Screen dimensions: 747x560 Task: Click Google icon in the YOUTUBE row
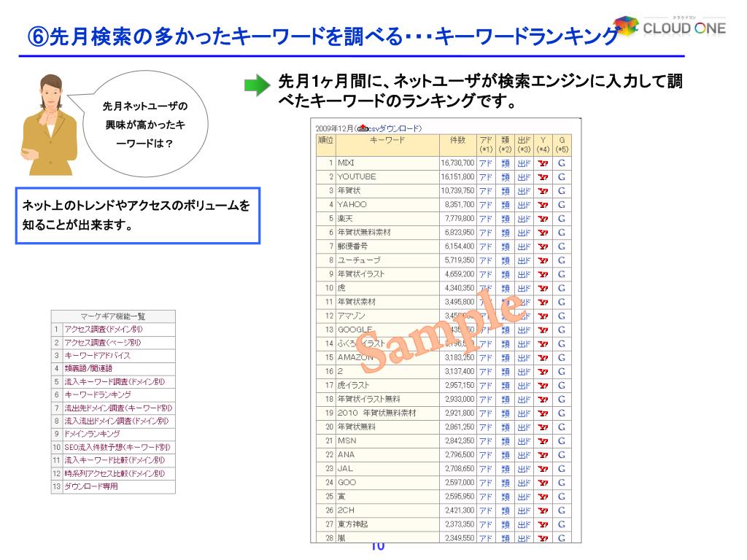click(562, 177)
